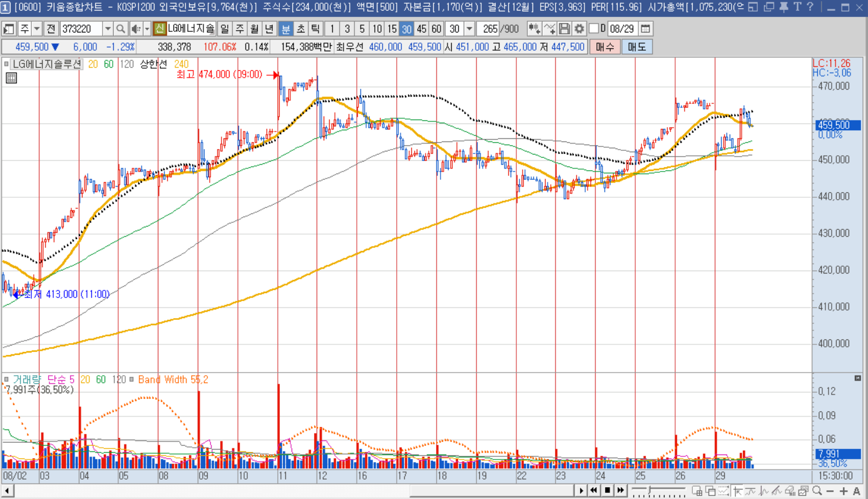This screenshot has height=499, width=868.
Task: Click the rewind double-arrow in the bottom toolbar
Action: [x=594, y=490]
